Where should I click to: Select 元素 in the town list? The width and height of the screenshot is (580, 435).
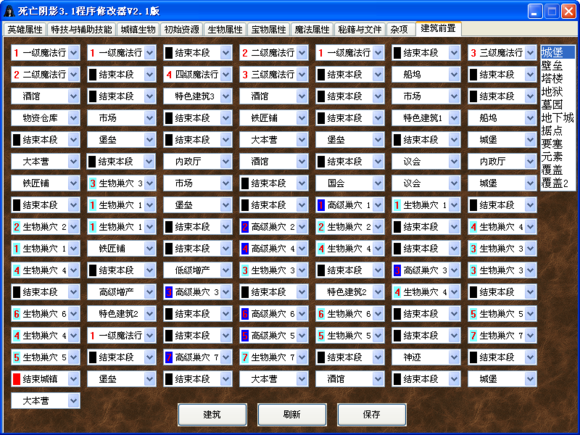558,156
